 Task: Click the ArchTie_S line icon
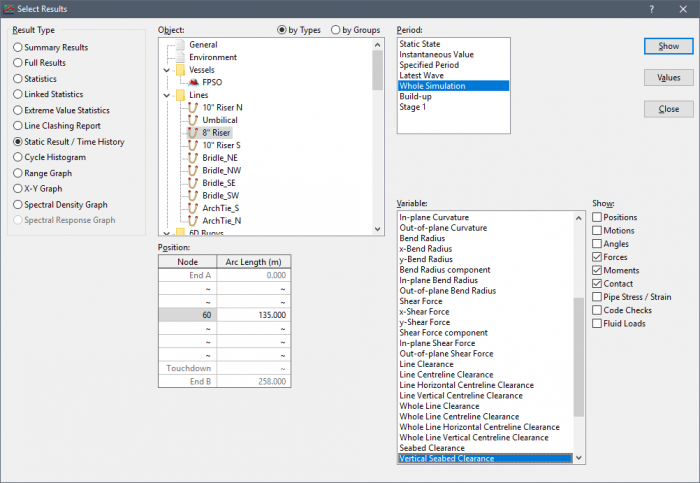point(193,208)
